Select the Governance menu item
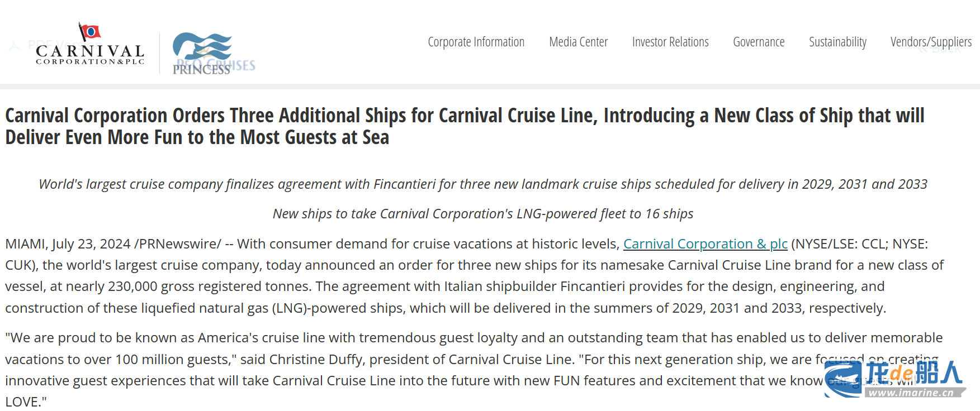980x411 pixels. click(759, 42)
